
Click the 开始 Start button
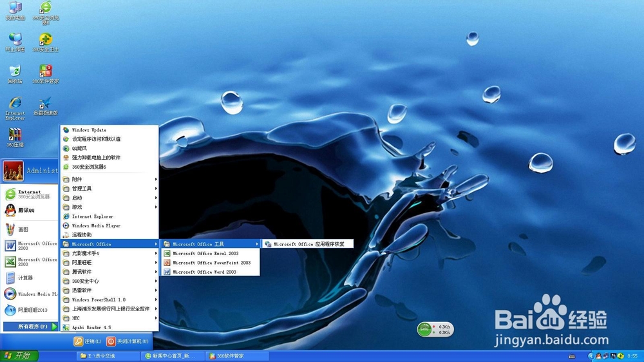(x=19, y=356)
